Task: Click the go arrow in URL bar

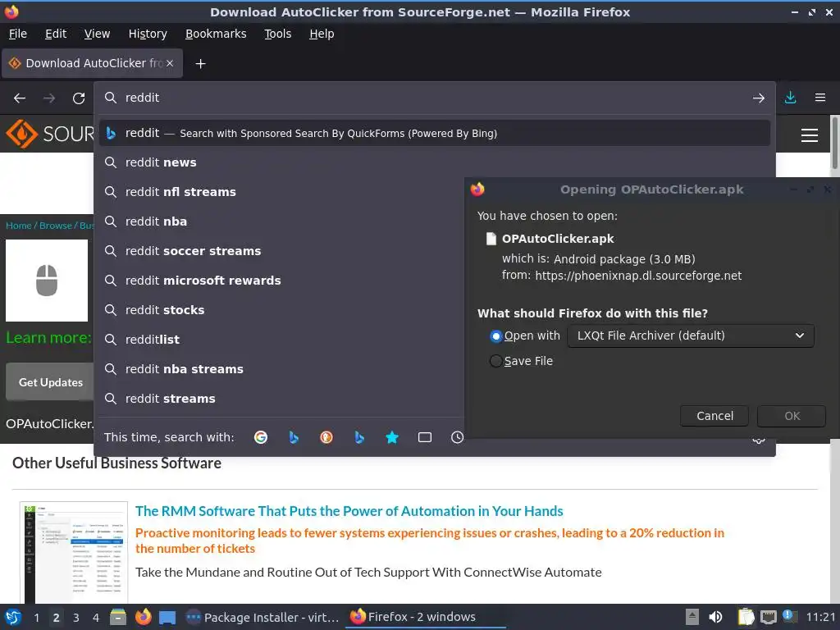Action: [x=759, y=98]
